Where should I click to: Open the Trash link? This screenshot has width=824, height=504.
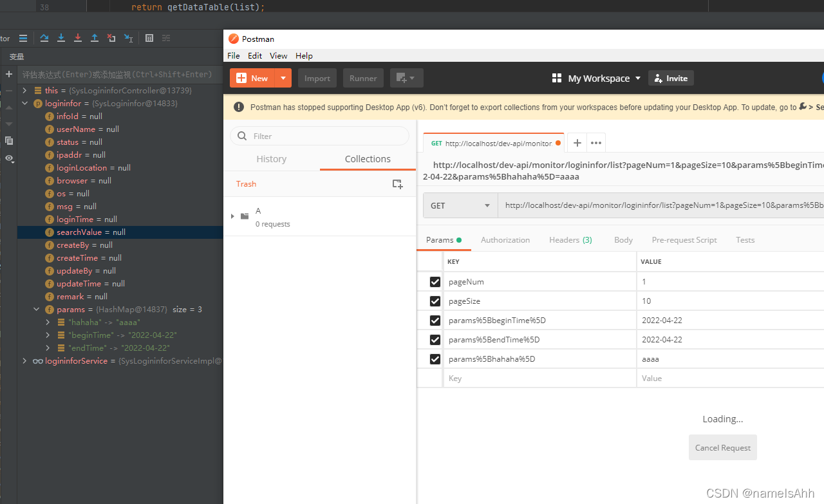[x=246, y=184]
